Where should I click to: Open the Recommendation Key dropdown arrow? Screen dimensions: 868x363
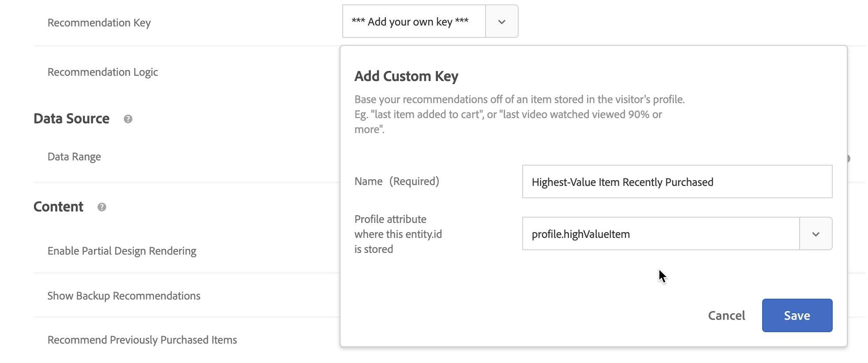(x=501, y=22)
